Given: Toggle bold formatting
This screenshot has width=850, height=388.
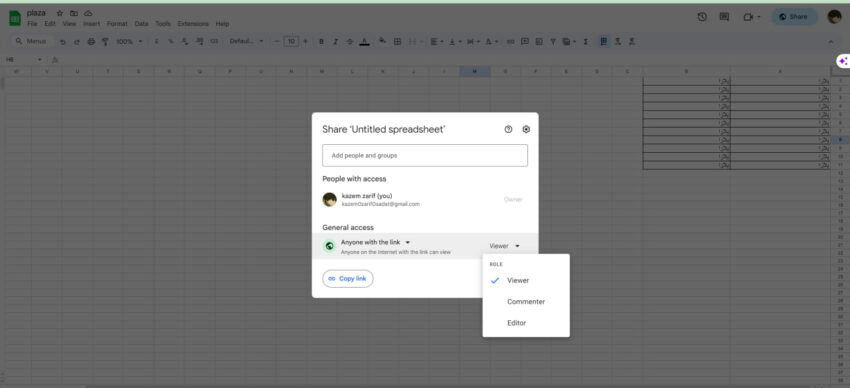Looking at the screenshot, I should click(321, 42).
